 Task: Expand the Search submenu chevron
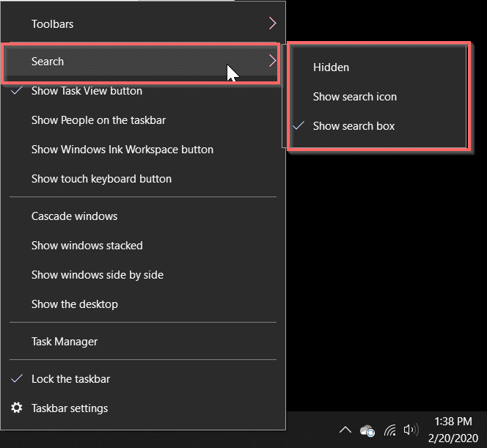click(x=272, y=62)
